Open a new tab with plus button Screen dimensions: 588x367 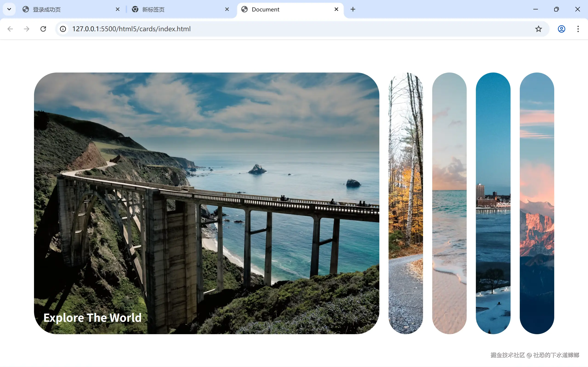(x=353, y=9)
